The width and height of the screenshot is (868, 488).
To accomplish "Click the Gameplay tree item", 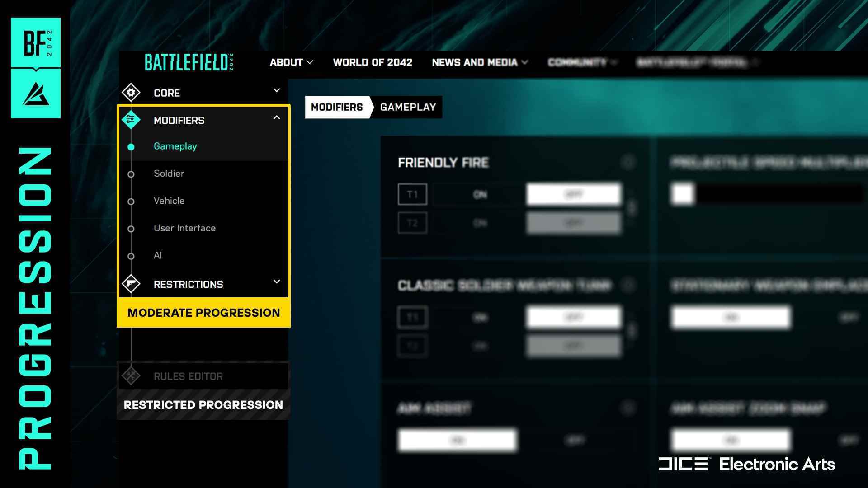I will (x=175, y=146).
